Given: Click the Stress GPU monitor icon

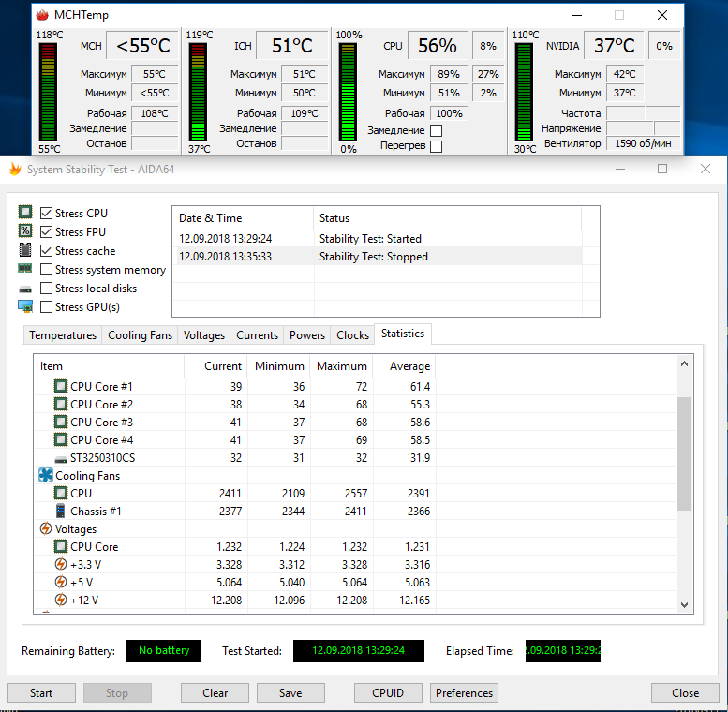Looking at the screenshot, I should click(25, 306).
